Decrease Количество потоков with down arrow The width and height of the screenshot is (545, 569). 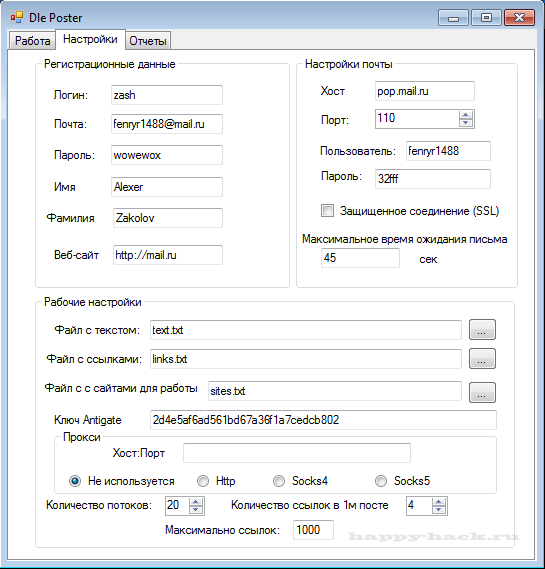click(196, 510)
